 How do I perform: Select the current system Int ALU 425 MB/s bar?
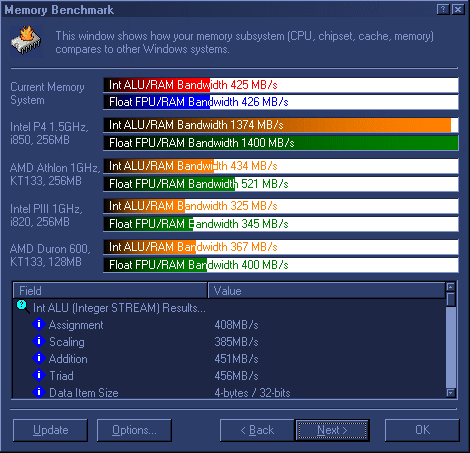point(281,85)
